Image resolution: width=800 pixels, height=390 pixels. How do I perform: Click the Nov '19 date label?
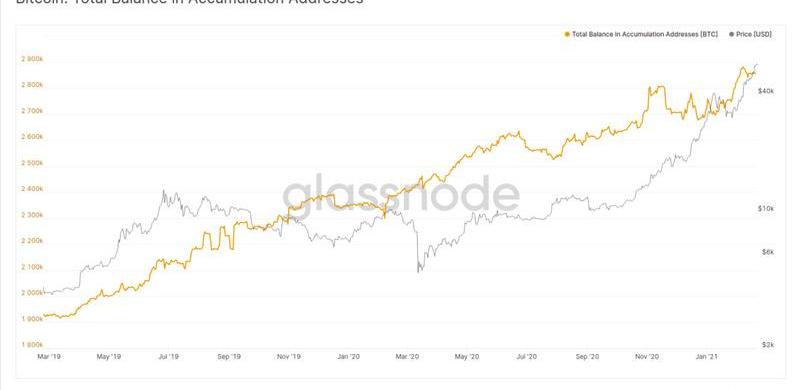tap(289, 357)
